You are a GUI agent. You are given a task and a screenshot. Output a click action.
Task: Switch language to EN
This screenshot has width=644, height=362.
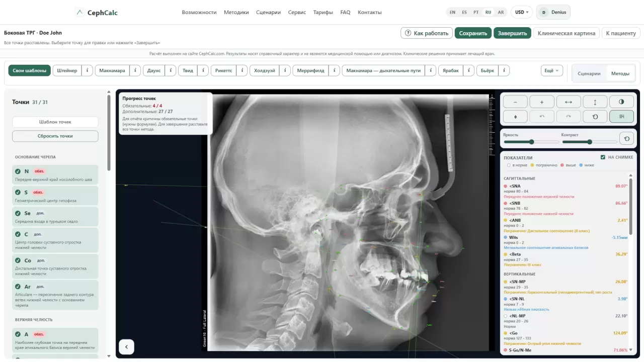452,12
